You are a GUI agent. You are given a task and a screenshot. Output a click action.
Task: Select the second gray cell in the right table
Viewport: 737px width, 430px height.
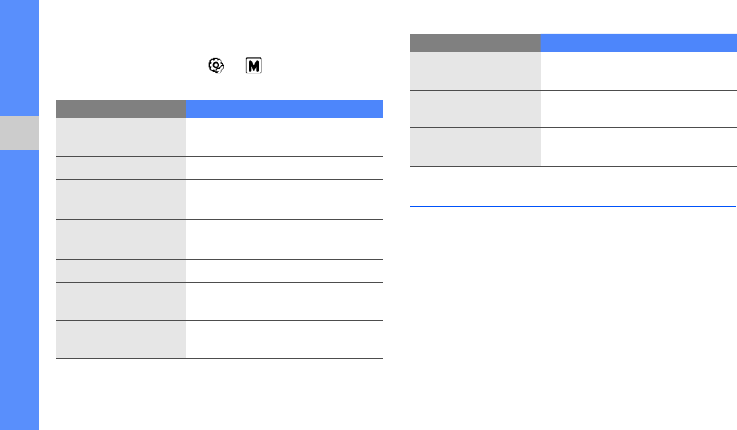click(x=476, y=108)
